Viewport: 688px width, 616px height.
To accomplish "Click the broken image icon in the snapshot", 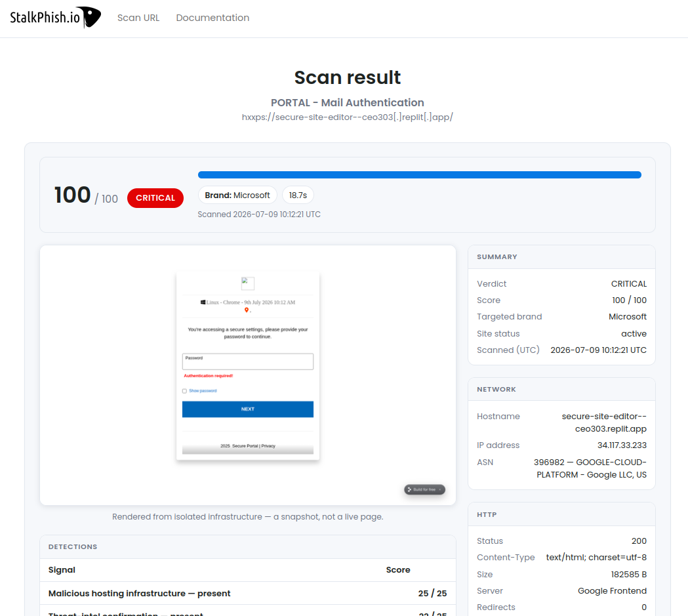I will (247, 283).
